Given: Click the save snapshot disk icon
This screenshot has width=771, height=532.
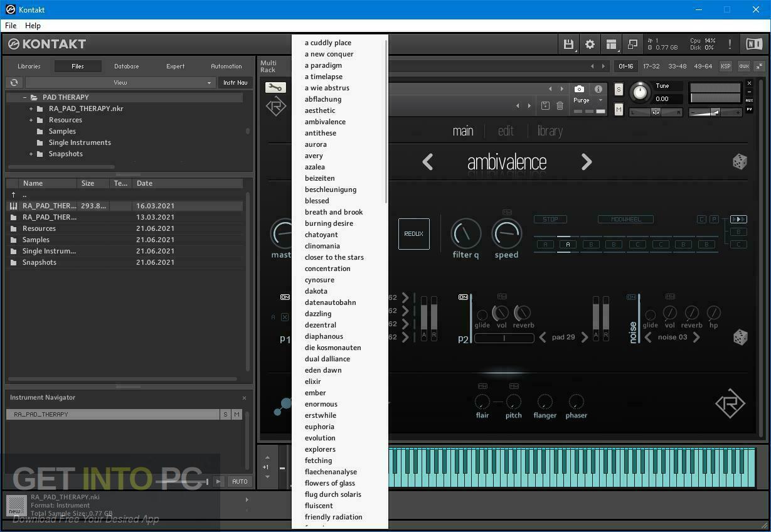Looking at the screenshot, I should coord(545,106).
